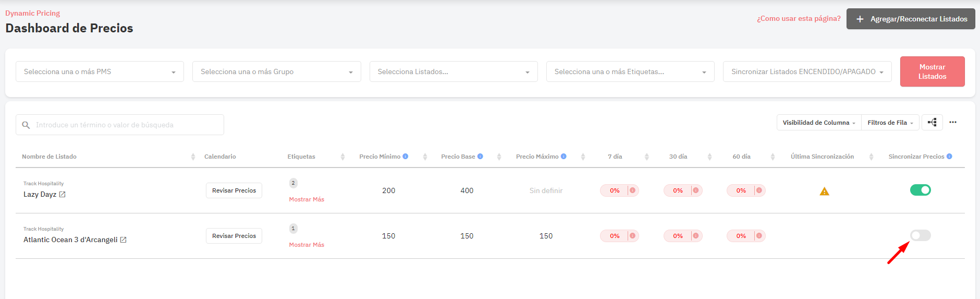980x299 pixels.
Task: Open the Sincronizar Listados ENCENDIDO/APAGADO dropdown
Action: click(807, 71)
